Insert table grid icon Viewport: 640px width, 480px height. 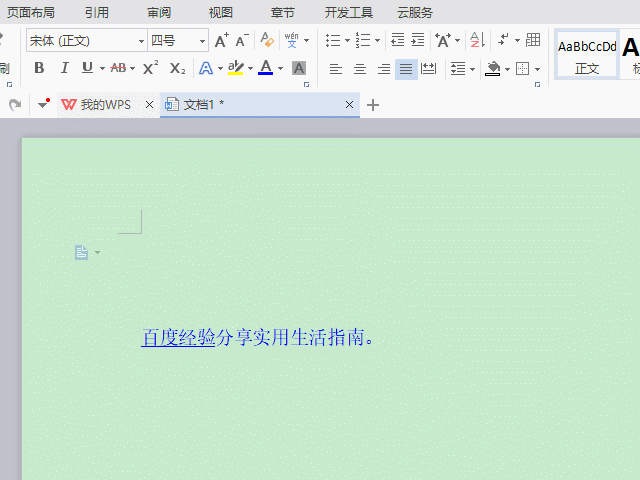pos(533,40)
